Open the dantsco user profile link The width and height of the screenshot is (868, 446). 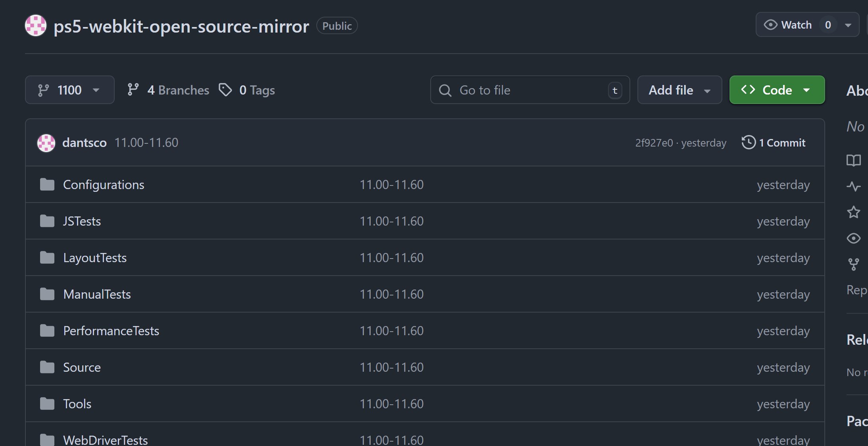[85, 143]
